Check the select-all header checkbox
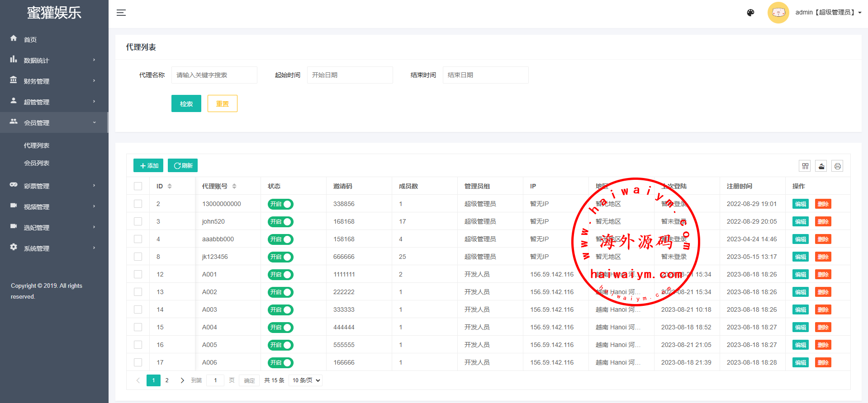The image size is (868, 403). pyautogui.click(x=138, y=186)
